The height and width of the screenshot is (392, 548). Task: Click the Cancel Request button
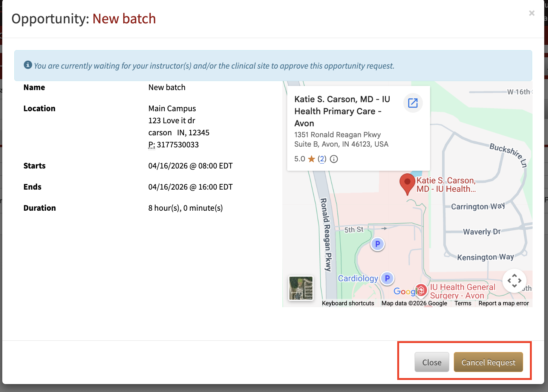pyautogui.click(x=488, y=362)
